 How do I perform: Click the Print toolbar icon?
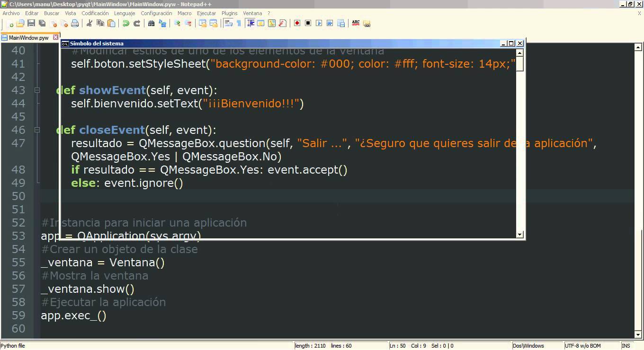pos(75,23)
